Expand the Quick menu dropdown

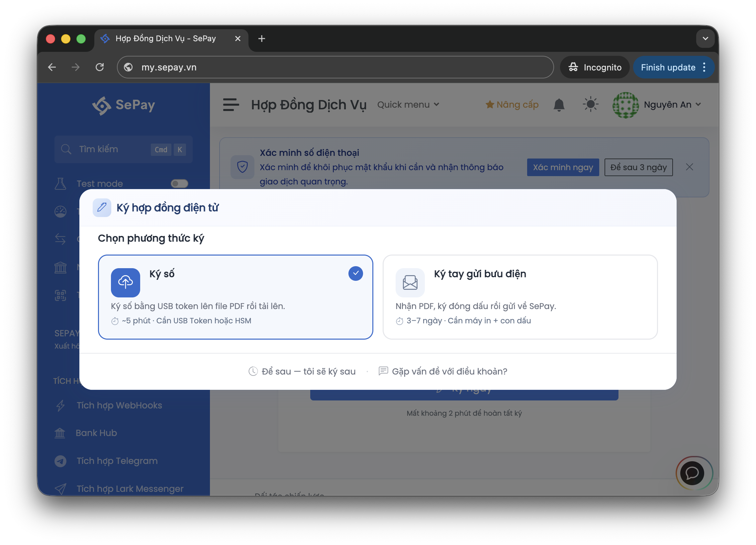point(408,105)
